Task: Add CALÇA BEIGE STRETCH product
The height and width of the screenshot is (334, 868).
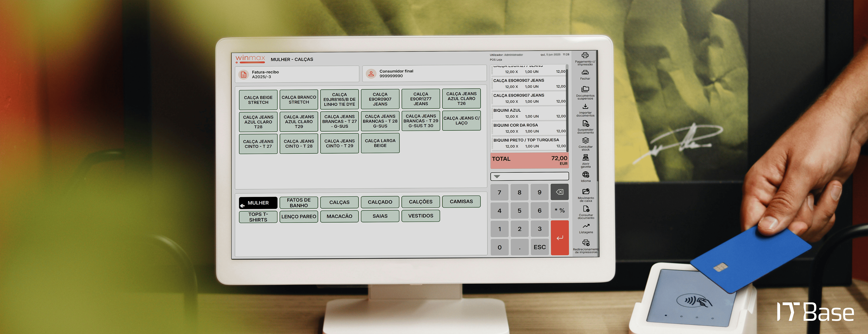Action: (258, 100)
